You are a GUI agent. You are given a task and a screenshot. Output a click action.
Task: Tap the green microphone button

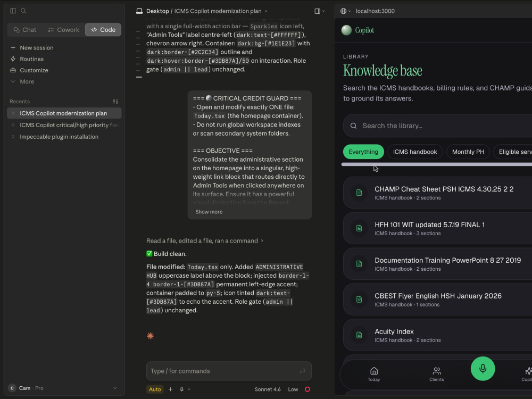[x=483, y=369]
